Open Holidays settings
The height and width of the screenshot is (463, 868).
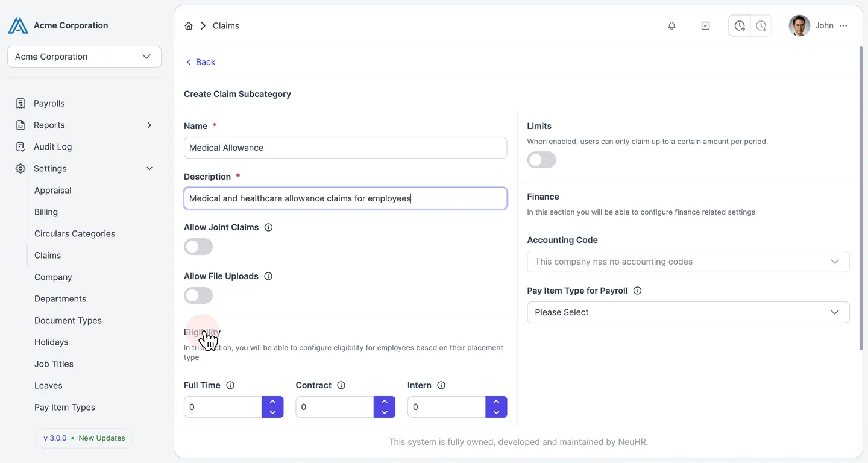(x=51, y=342)
